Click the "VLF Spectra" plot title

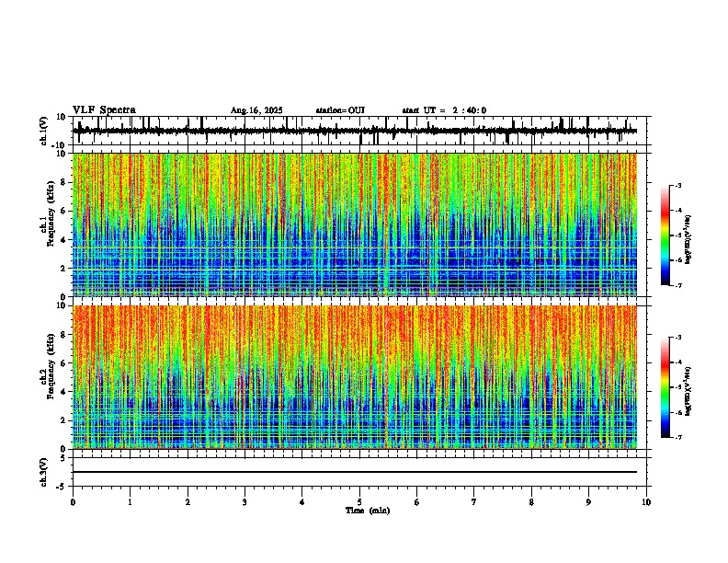pos(104,110)
